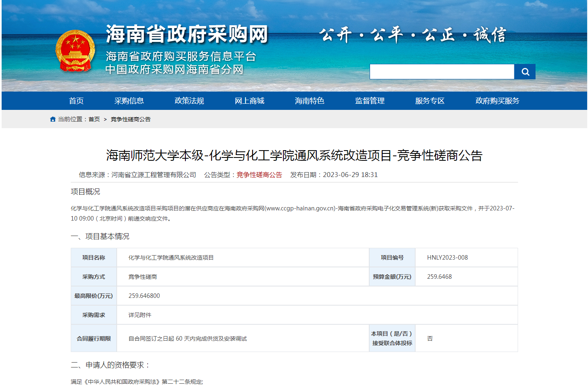This screenshot has width=588, height=387.
Task: Click the 详见附件 value cell
Action: 317,315
